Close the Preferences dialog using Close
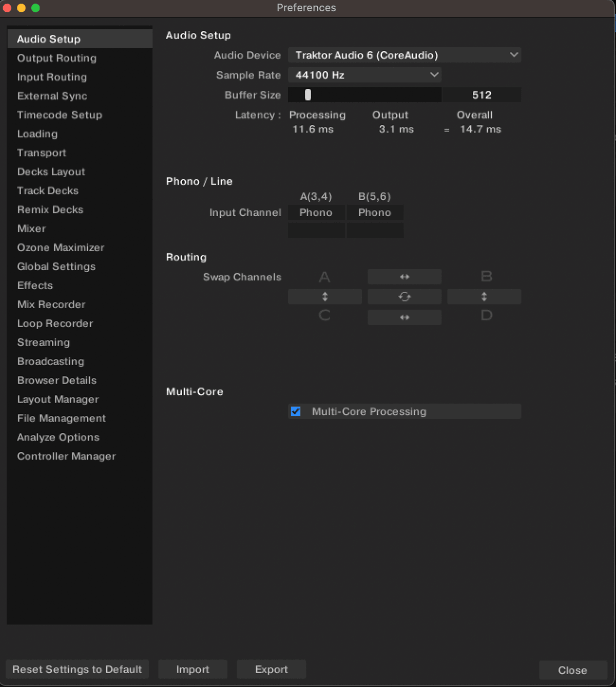Viewport: 616px width, 687px height. [x=572, y=670]
